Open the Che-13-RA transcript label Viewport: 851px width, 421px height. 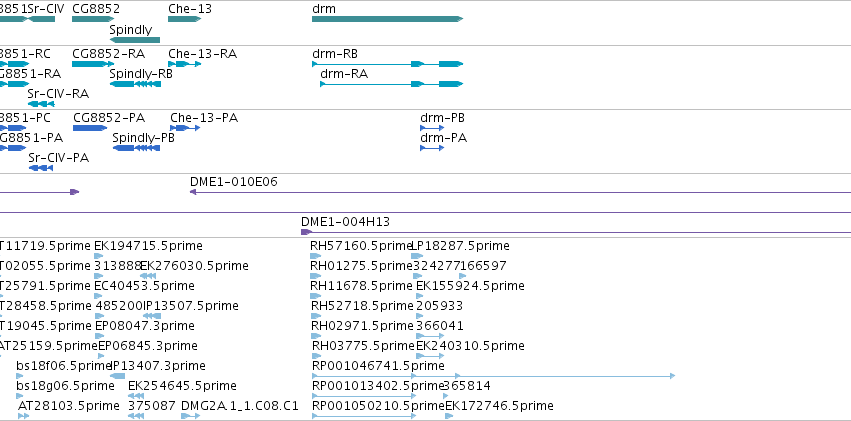tap(202, 54)
